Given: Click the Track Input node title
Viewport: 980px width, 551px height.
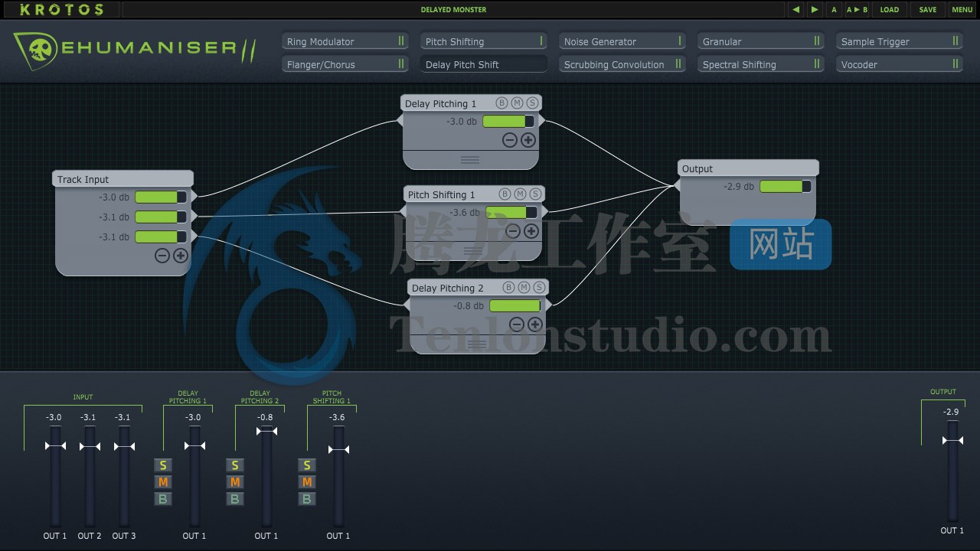Looking at the screenshot, I should tap(83, 180).
